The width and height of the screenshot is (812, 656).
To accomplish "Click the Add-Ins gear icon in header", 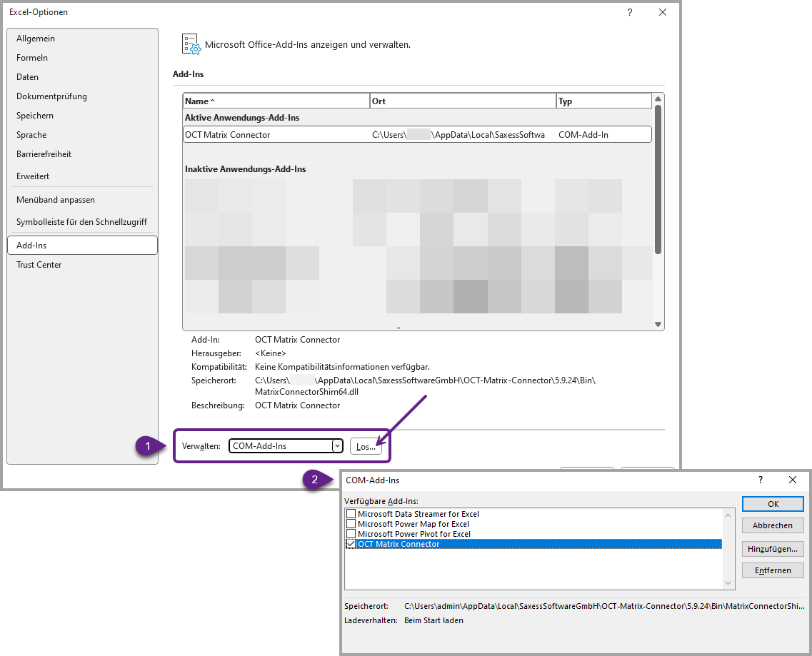I will [x=191, y=44].
